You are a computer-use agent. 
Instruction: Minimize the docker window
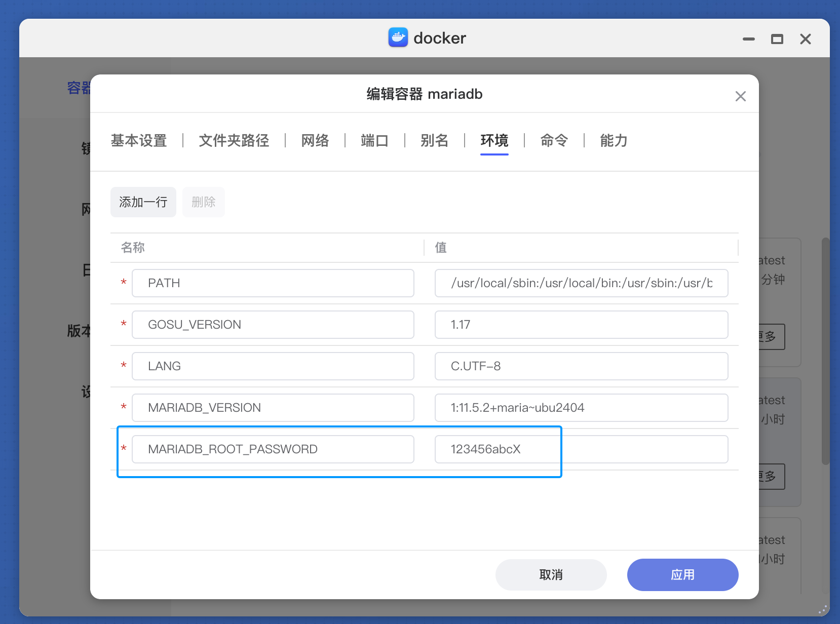coord(748,39)
